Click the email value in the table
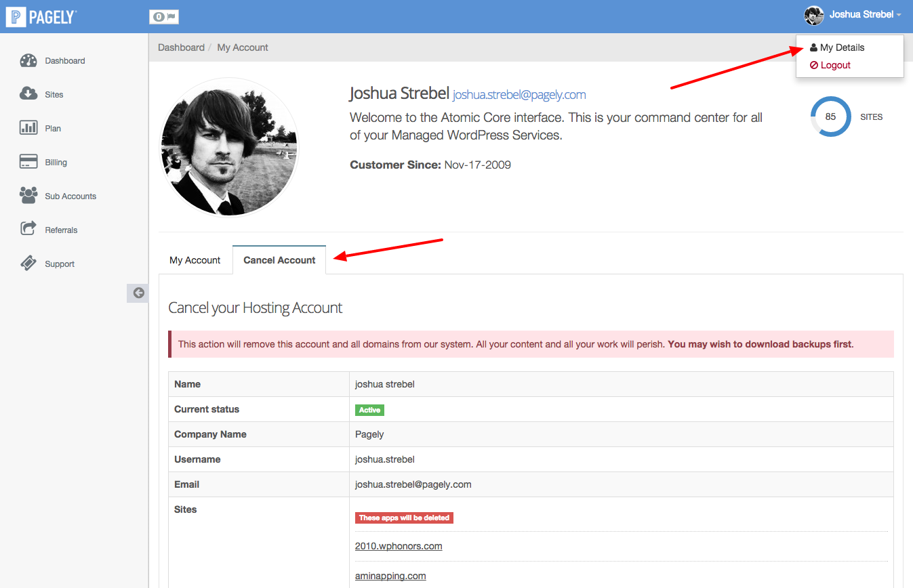 point(413,484)
